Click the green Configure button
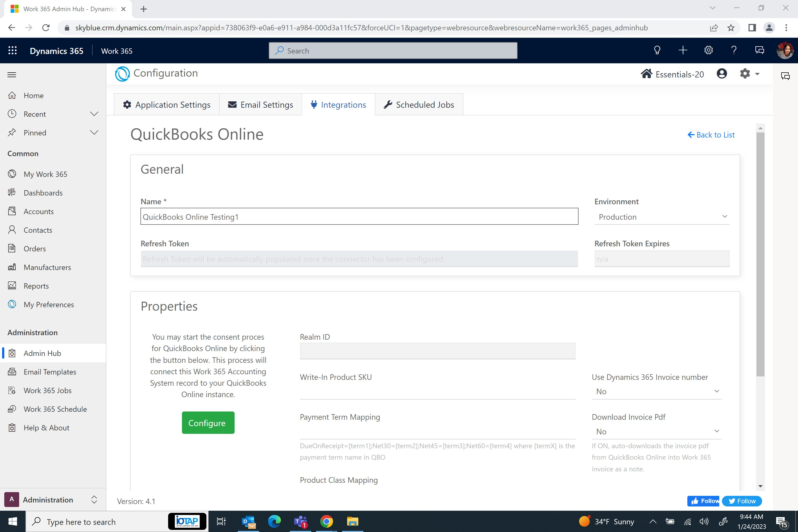Image resolution: width=798 pixels, height=532 pixels. 208,423
